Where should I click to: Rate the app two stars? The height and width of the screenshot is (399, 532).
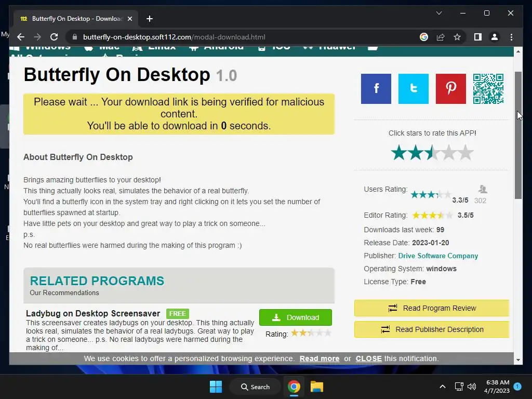pos(416,152)
